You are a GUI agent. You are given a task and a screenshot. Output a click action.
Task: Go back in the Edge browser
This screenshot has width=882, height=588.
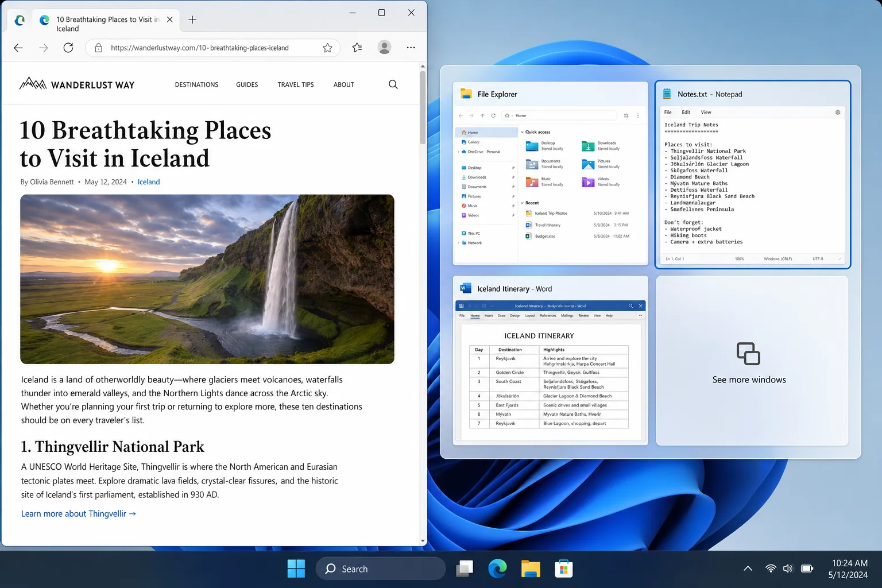[18, 48]
